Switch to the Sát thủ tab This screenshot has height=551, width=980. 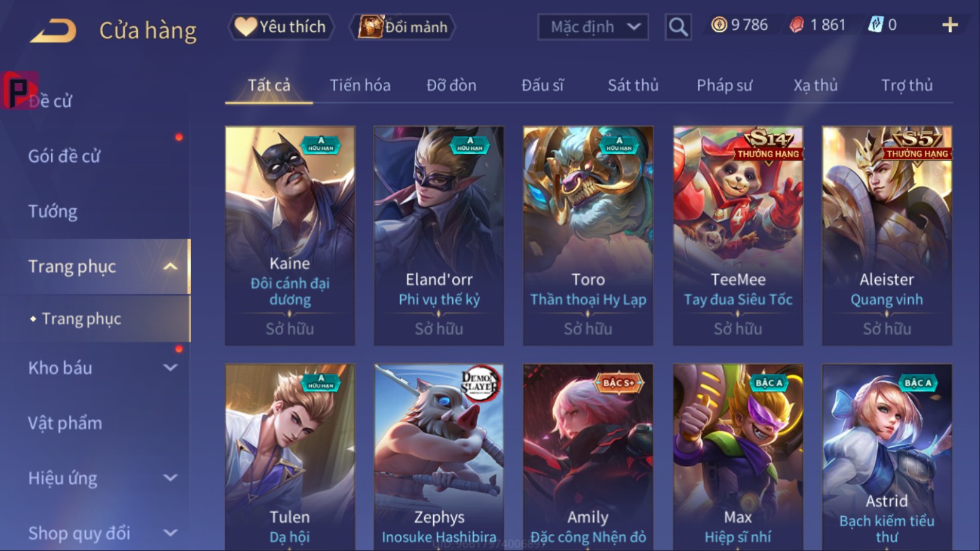[633, 85]
